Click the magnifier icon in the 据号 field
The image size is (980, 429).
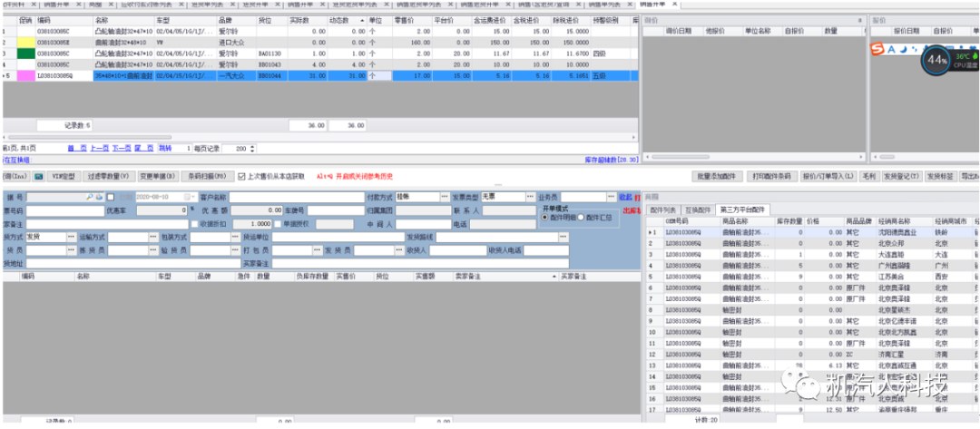(x=89, y=197)
